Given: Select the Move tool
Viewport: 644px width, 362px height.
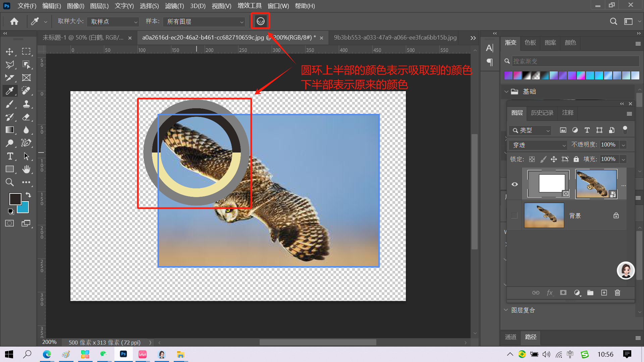Looking at the screenshot, I should pyautogui.click(x=9, y=52).
